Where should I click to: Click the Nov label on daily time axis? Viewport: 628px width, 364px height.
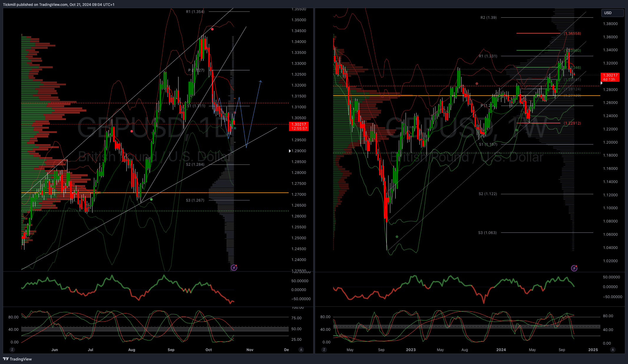[x=250, y=350]
